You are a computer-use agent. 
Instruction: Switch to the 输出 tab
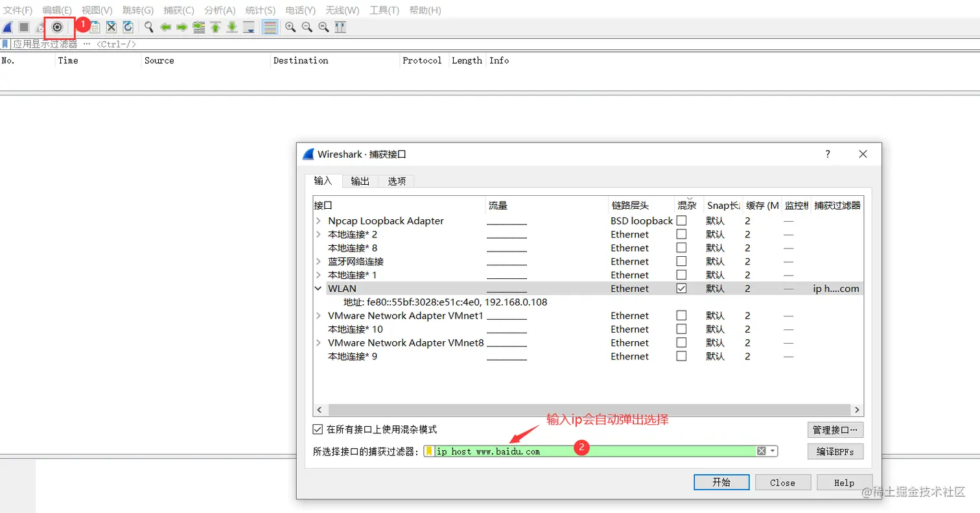pyautogui.click(x=360, y=181)
